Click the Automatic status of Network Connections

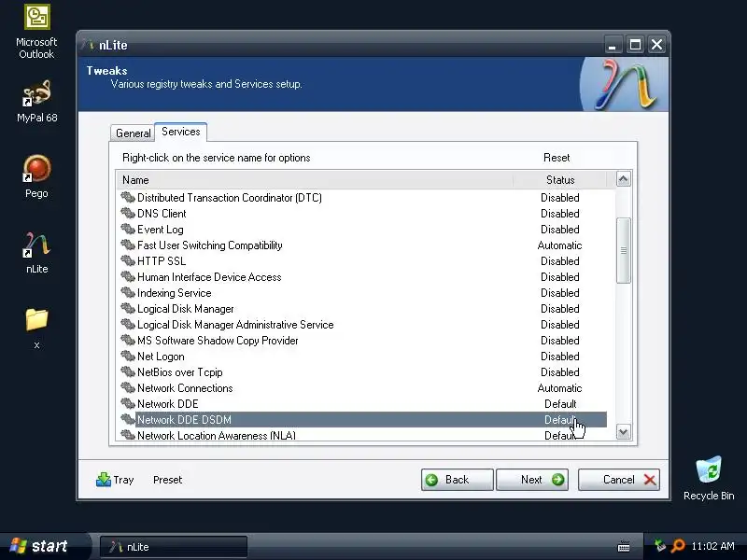(x=559, y=388)
